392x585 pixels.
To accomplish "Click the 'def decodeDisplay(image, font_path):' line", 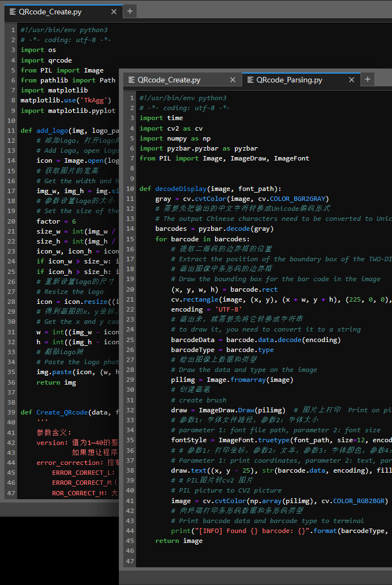I will click(x=211, y=189).
